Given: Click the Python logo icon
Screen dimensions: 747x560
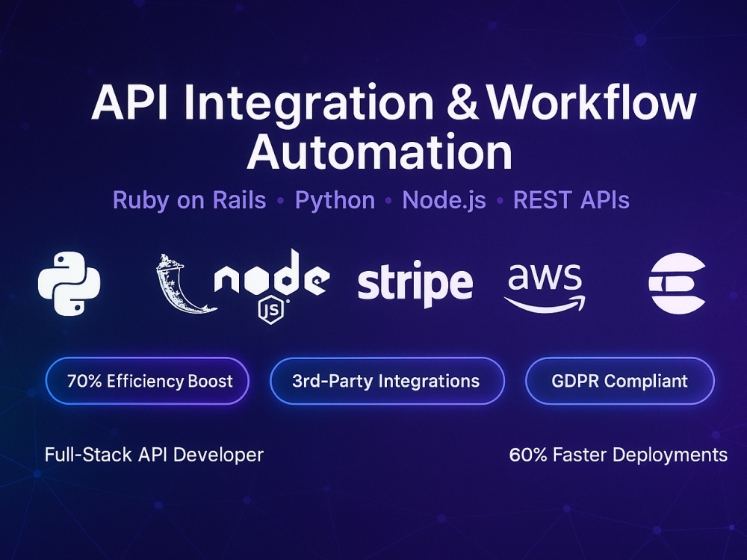Looking at the screenshot, I should 69,283.
